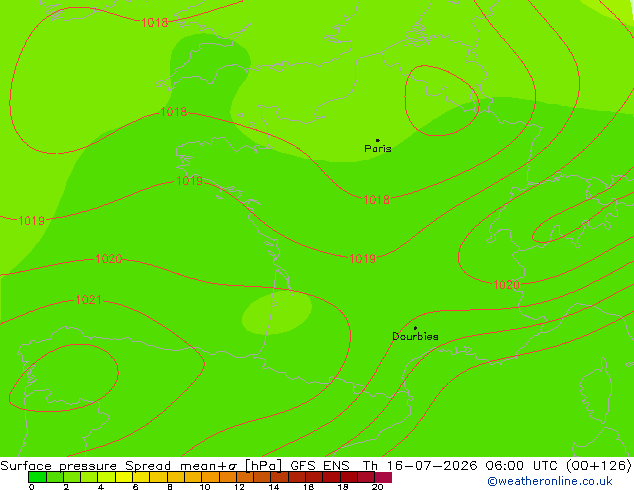Pick the legend swatch starting at value 14
The image size is (634, 490).
279,477
